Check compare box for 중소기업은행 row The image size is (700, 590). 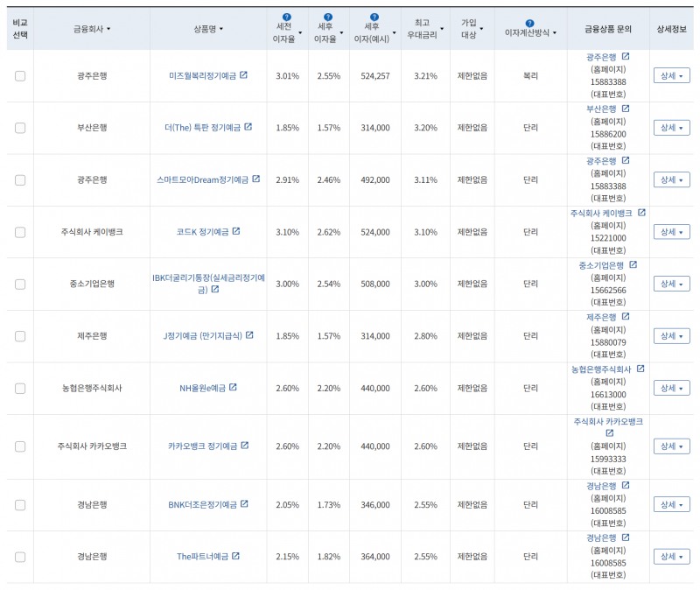(20, 284)
